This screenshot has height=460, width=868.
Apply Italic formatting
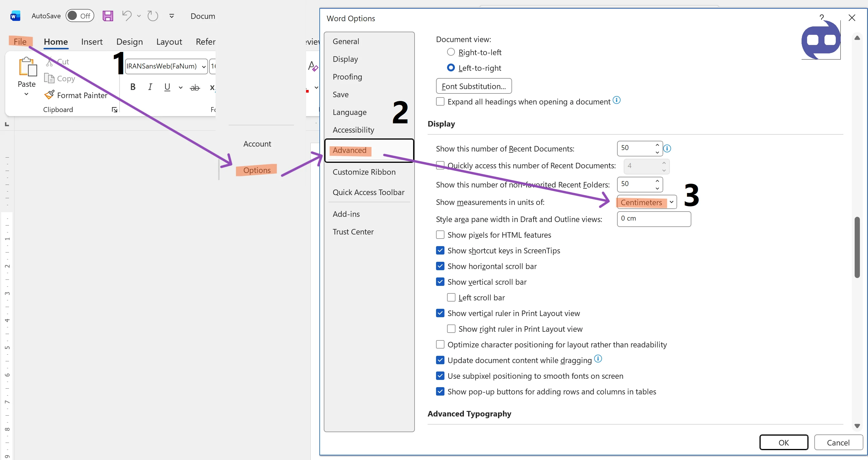click(x=150, y=87)
